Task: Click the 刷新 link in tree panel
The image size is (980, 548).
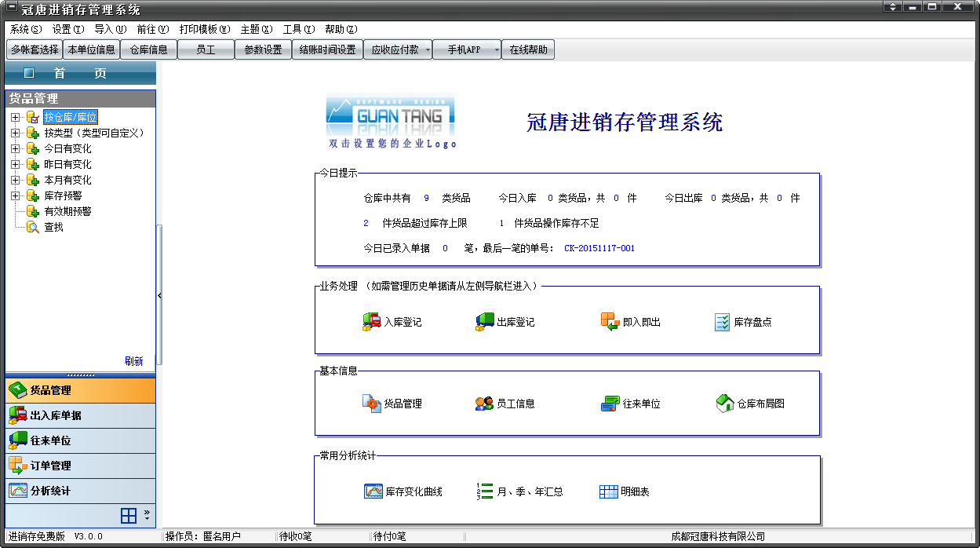Action: 133,361
